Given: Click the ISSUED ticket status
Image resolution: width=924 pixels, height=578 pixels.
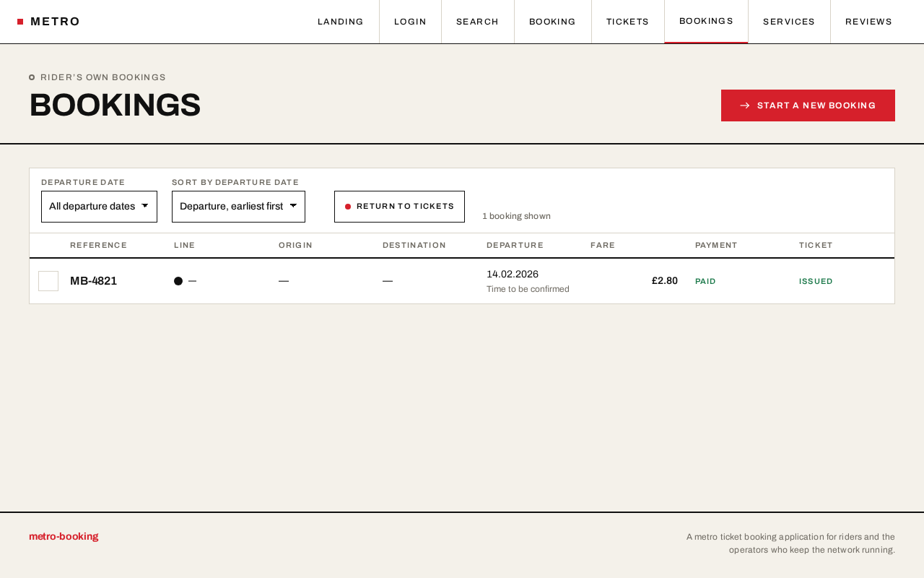Looking at the screenshot, I should click(x=816, y=282).
